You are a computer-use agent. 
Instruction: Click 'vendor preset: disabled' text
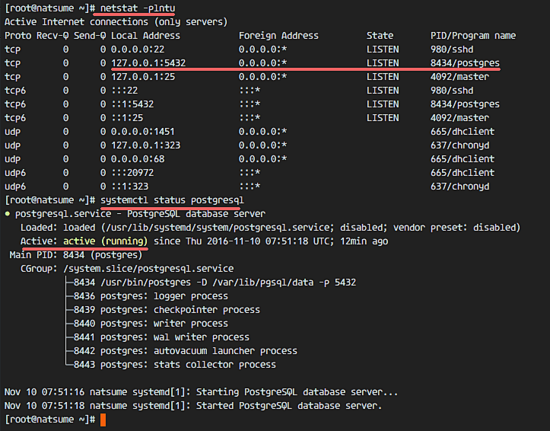454,227
